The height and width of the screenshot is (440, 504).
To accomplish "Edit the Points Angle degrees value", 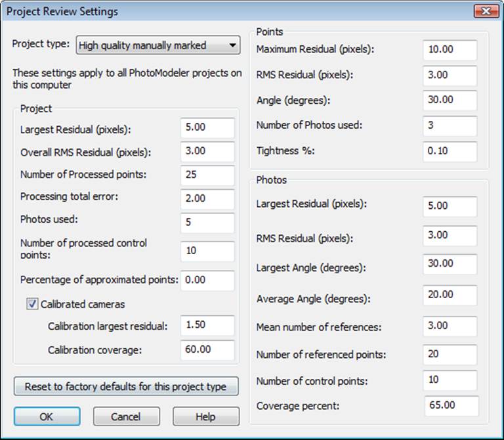I will (450, 100).
